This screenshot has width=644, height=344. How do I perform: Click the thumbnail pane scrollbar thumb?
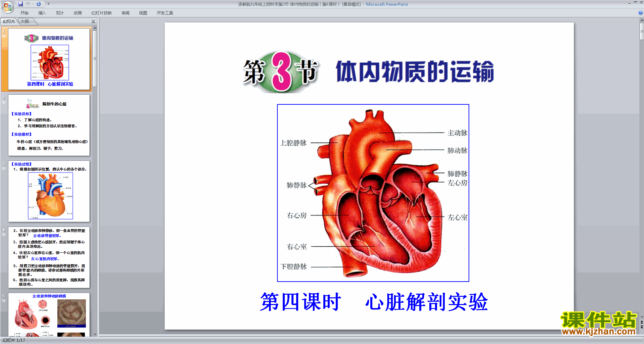point(95,59)
